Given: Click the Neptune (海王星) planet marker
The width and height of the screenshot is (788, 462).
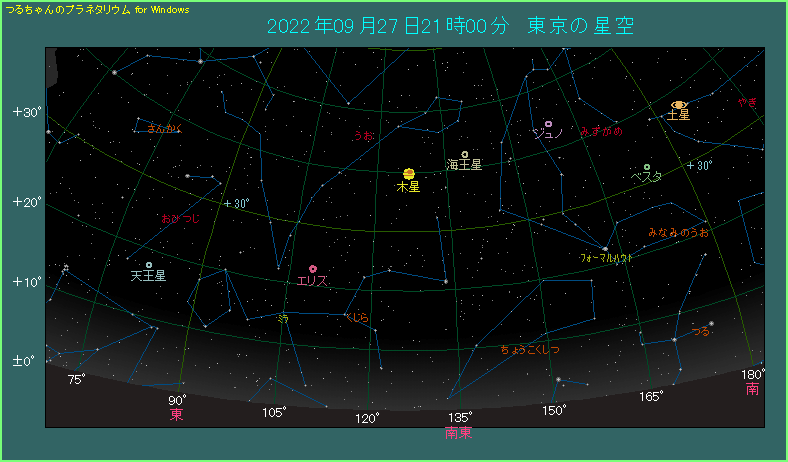Looking at the screenshot, I should tap(465, 154).
